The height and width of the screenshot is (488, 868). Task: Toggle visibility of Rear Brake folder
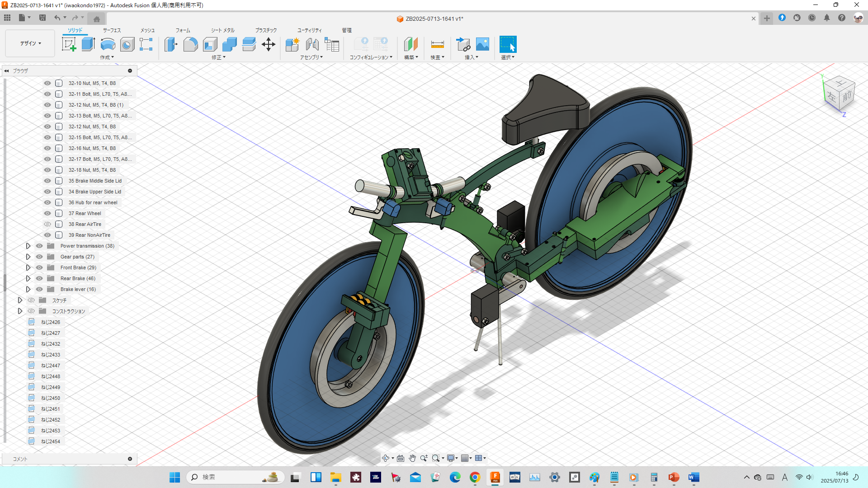coord(39,278)
